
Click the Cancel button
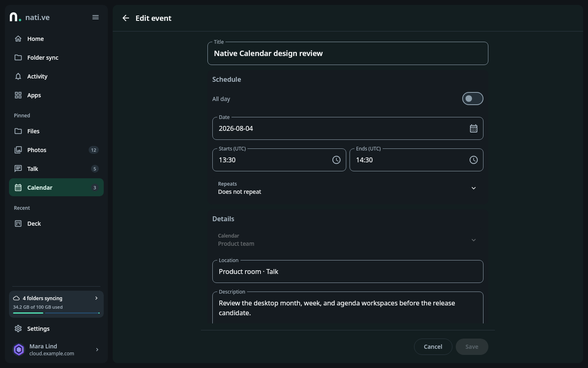(x=433, y=347)
